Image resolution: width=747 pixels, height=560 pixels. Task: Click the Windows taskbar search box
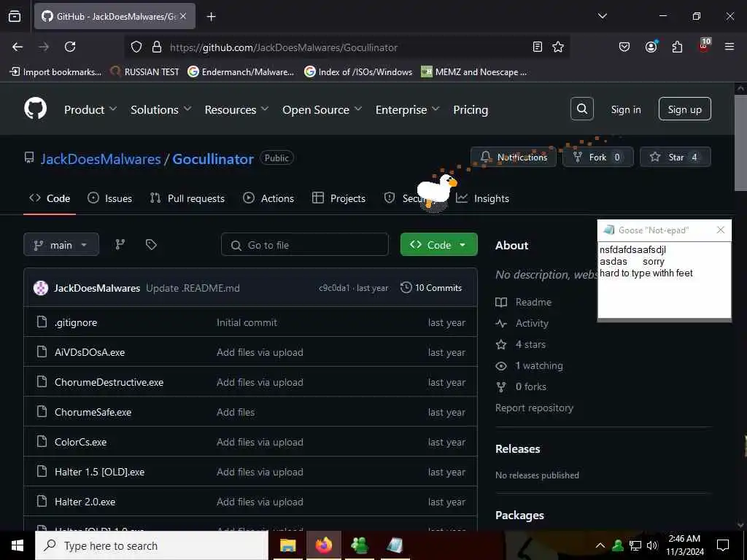click(x=152, y=545)
